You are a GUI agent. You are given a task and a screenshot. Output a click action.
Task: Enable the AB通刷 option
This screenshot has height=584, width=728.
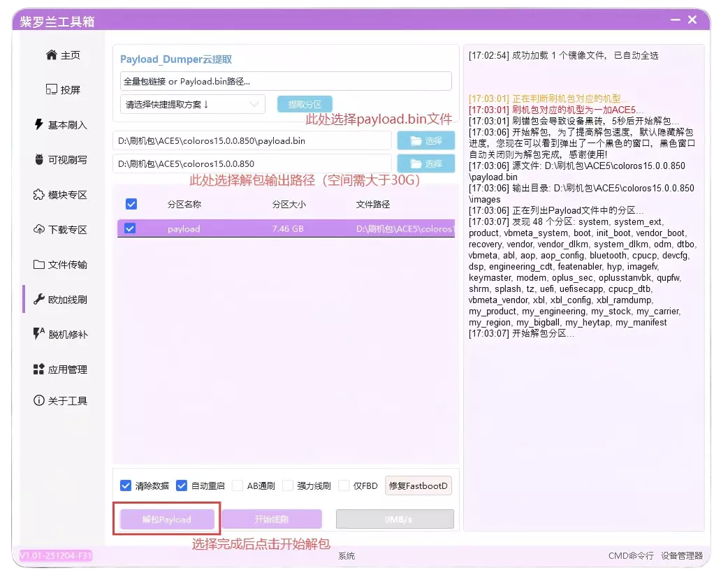tap(238, 485)
